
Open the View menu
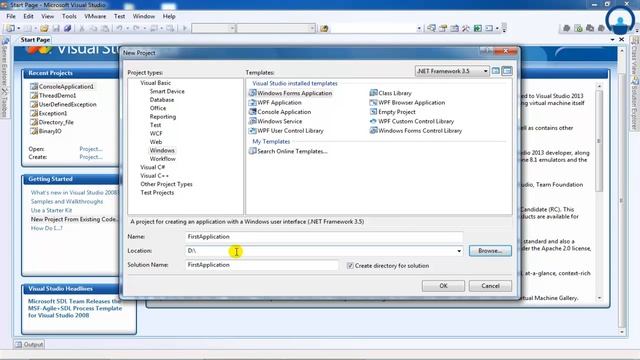(x=47, y=16)
